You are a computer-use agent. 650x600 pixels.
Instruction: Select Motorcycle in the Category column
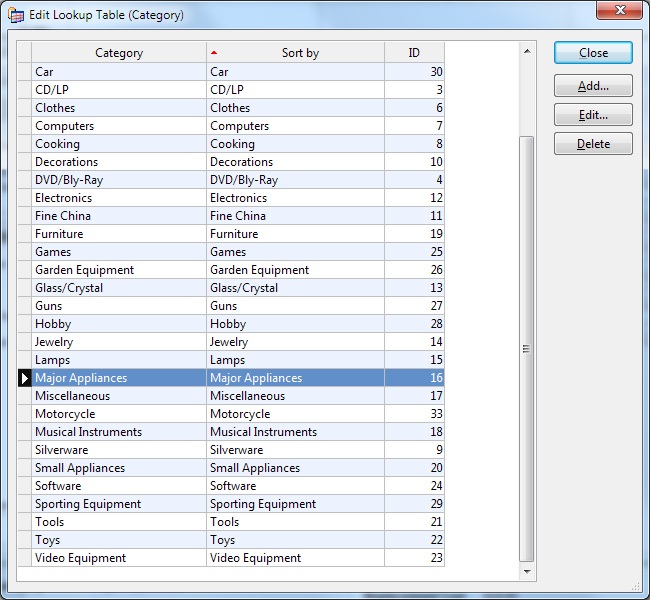pyautogui.click(x=119, y=414)
